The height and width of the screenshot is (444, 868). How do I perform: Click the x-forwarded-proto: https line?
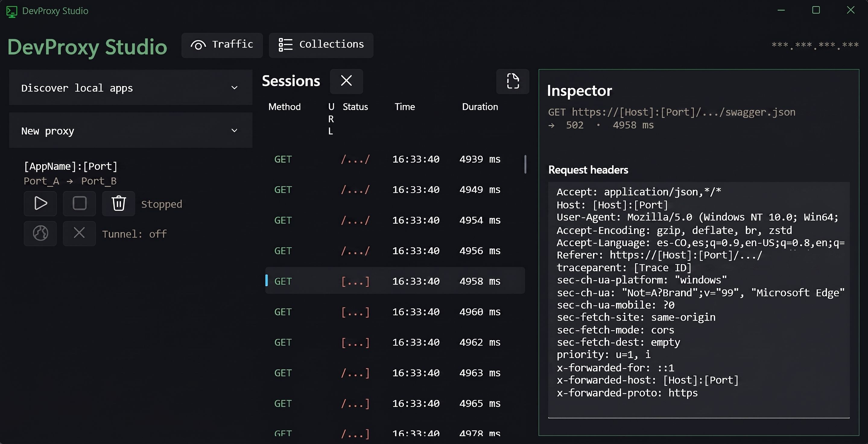pos(627,393)
